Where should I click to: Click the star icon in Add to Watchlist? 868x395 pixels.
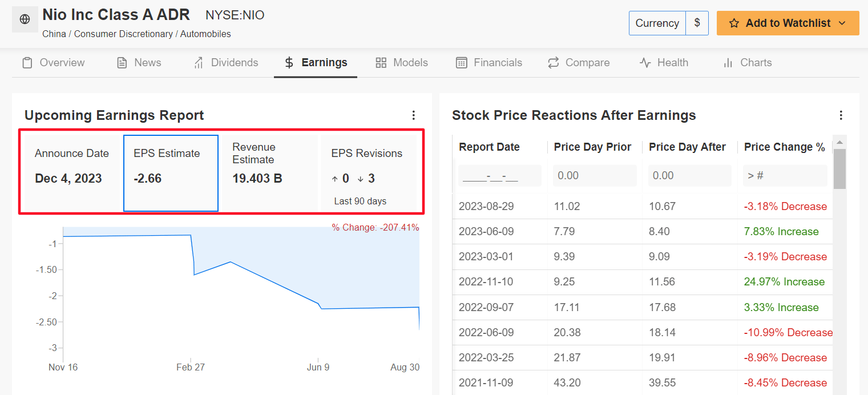pos(734,23)
